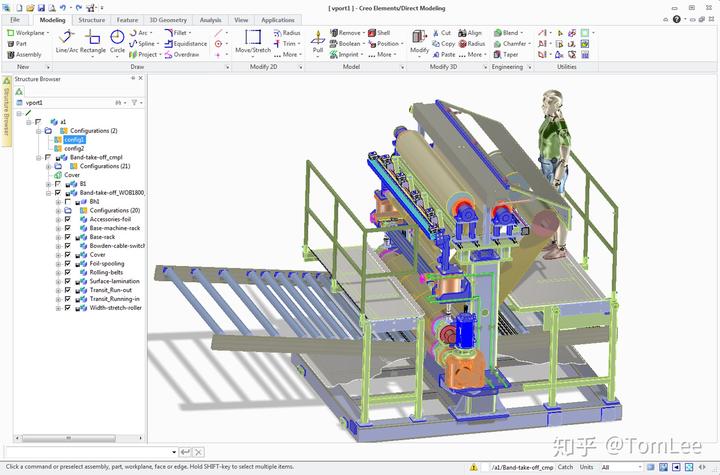Select the Circle drawing tool
Viewport: 720px width, 475px height.
(x=117, y=42)
